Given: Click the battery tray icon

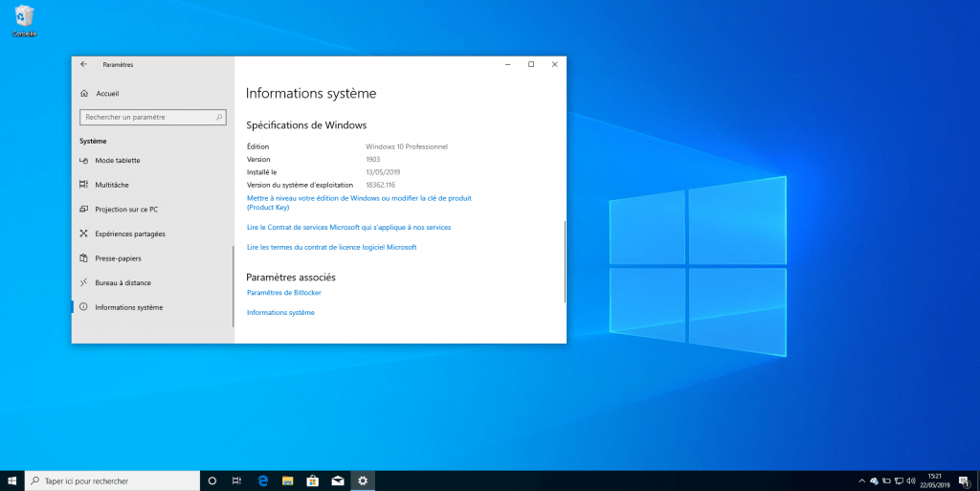Looking at the screenshot, I should click(886, 481).
